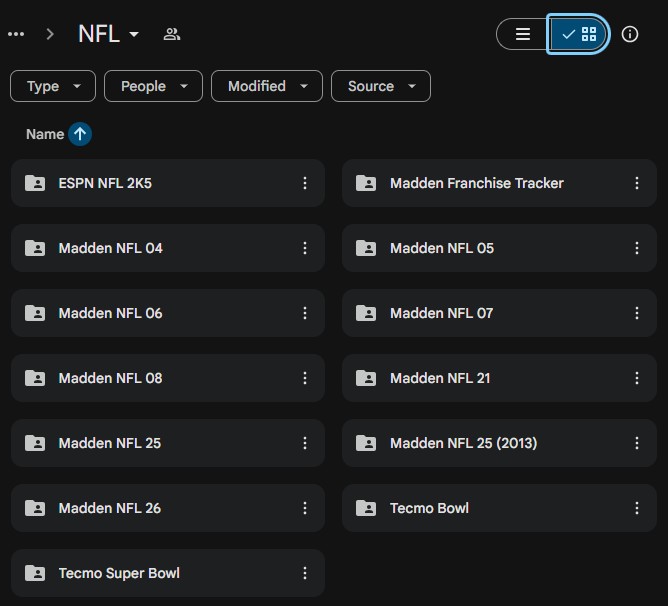
Task: Open more actions for Tecmo Super Bowl
Action: [x=305, y=573]
